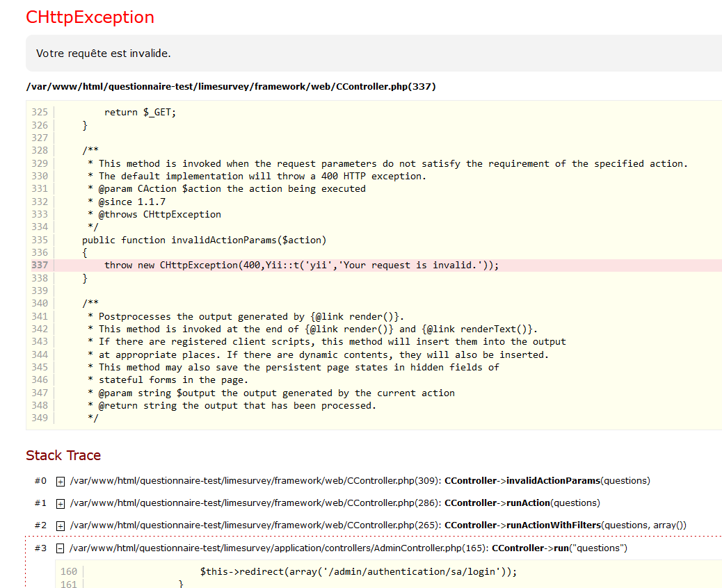
Task: Click the redirect code line 160
Action: [358, 571]
